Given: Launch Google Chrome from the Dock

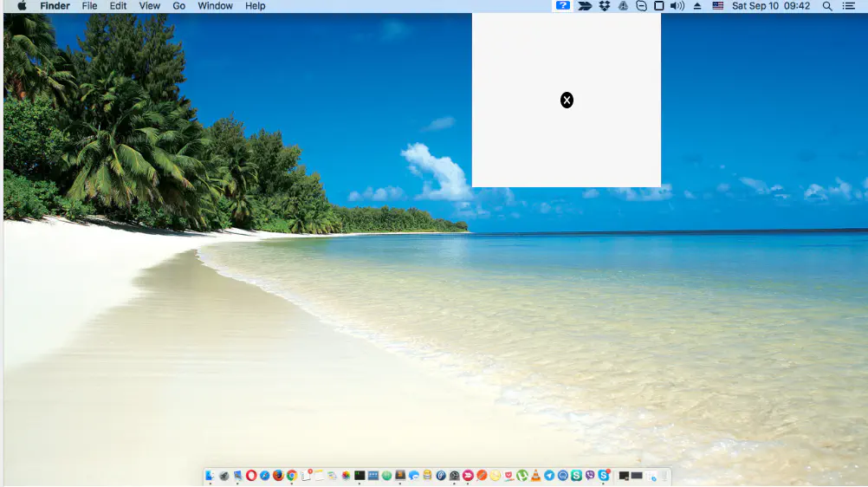Looking at the screenshot, I should pyautogui.click(x=292, y=476).
